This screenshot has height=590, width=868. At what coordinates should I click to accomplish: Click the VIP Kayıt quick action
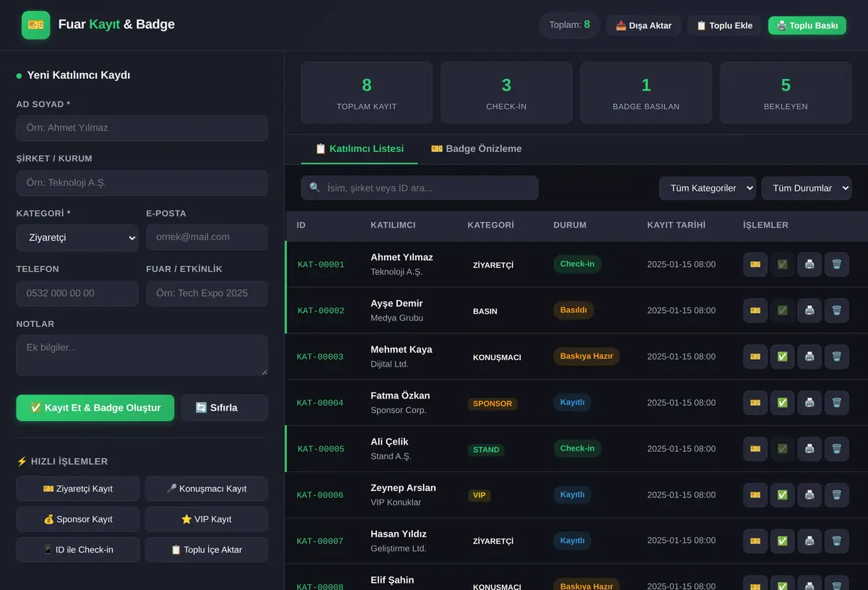pos(206,519)
